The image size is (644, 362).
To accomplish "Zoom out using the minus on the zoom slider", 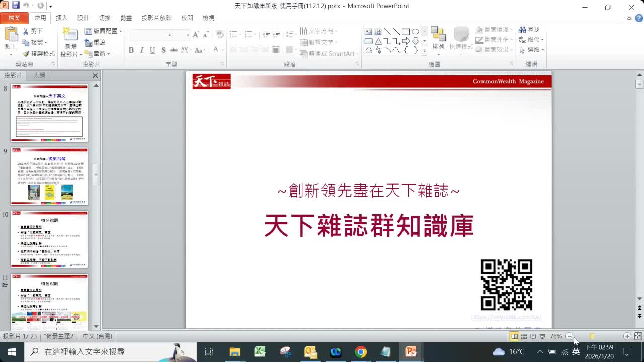I will coord(570,336).
